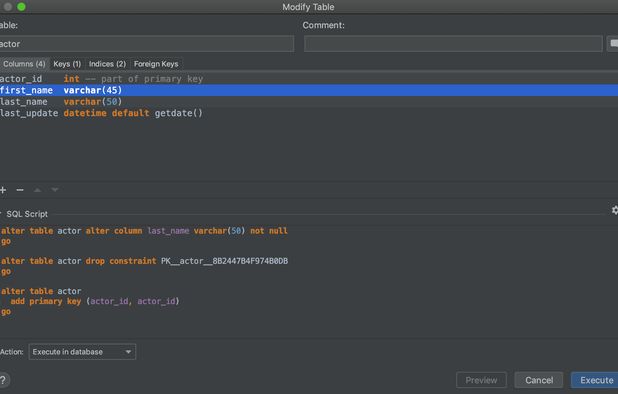The image size is (618, 394).
Task: Expand the comment field editor icon
Action: 613,43
